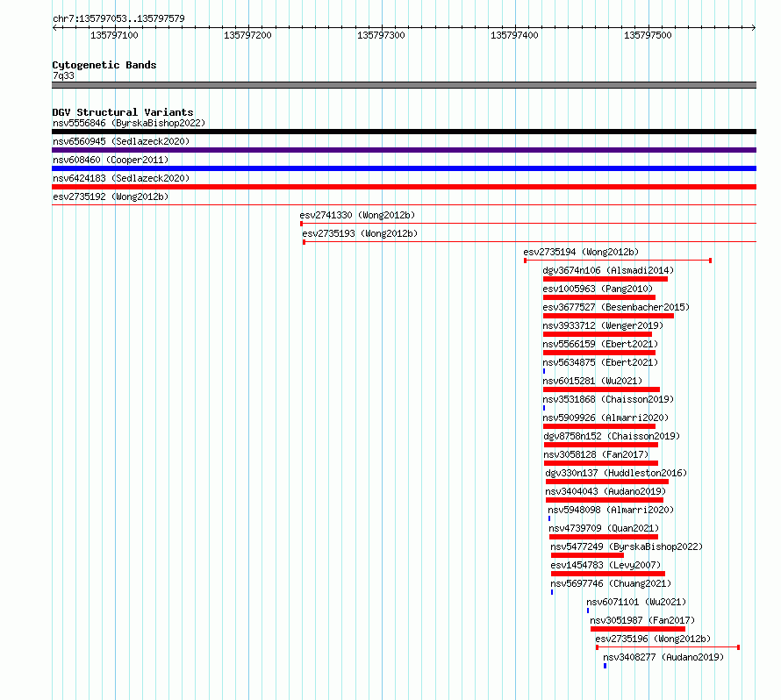This screenshot has height=700, width=781.
Task: Click the purple nsv6560945 variant bar
Action: click(x=404, y=150)
